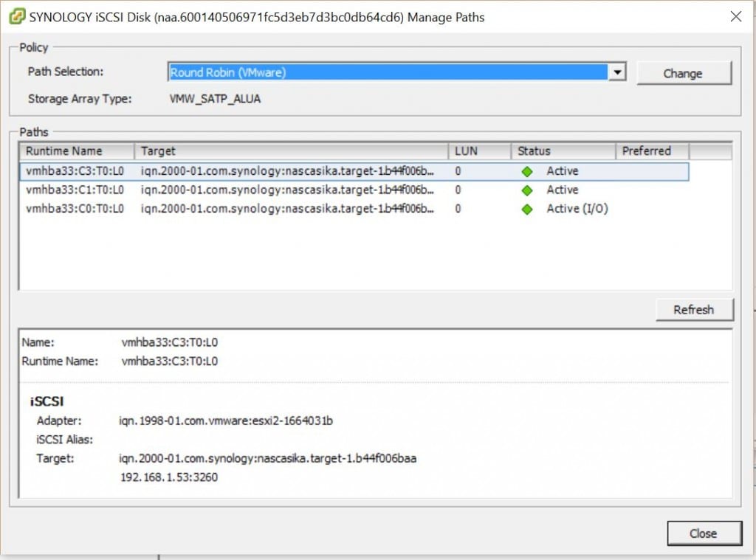Select the Round Robin (VMware) combo box

[x=388, y=72]
